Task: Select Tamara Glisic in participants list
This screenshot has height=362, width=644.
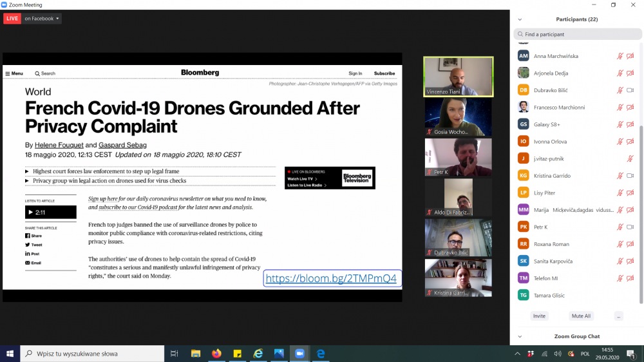Action: click(x=576, y=295)
